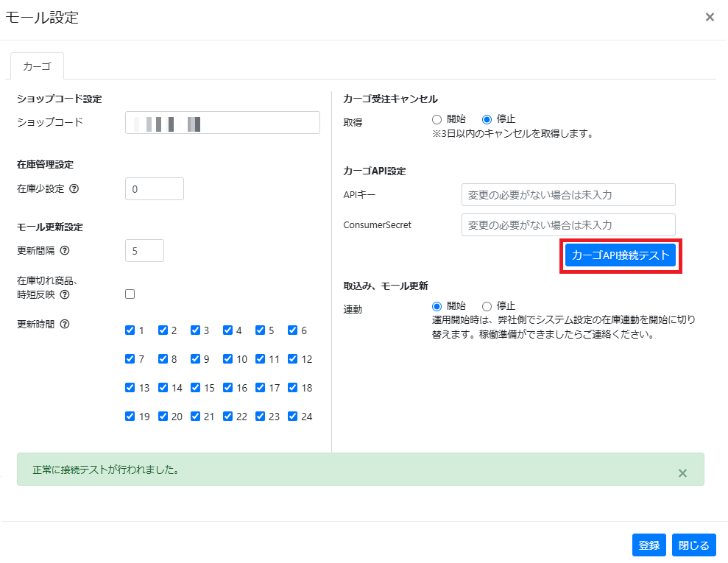728x563 pixels.
Task: Click the 閉じる button
Action: pyautogui.click(x=693, y=545)
